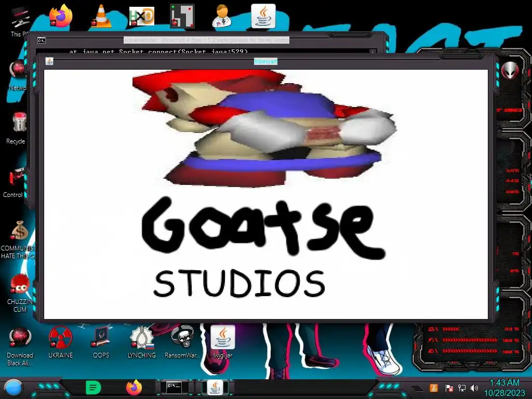Click the Java icon in Minecraft title bar
The image size is (532, 399).
coord(49,61)
